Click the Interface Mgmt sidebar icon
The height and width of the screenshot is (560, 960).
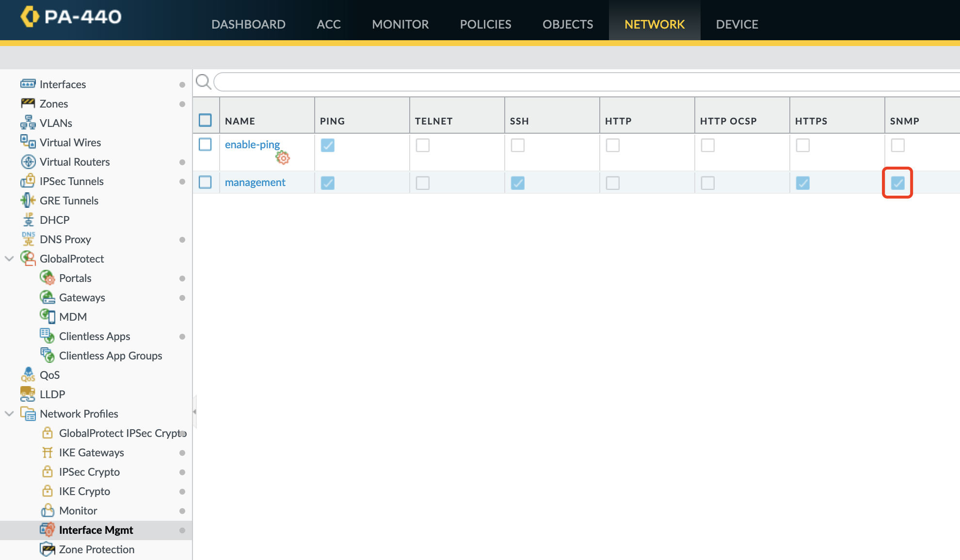[x=48, y=529]
